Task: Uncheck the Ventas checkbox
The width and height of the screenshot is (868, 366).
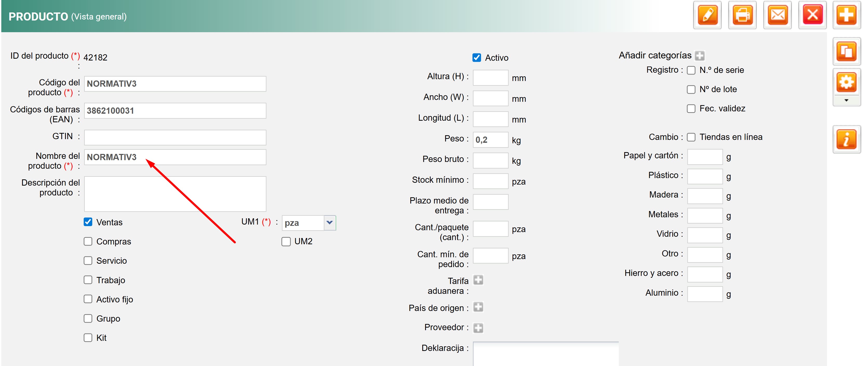Action: (x=88, y=222)
